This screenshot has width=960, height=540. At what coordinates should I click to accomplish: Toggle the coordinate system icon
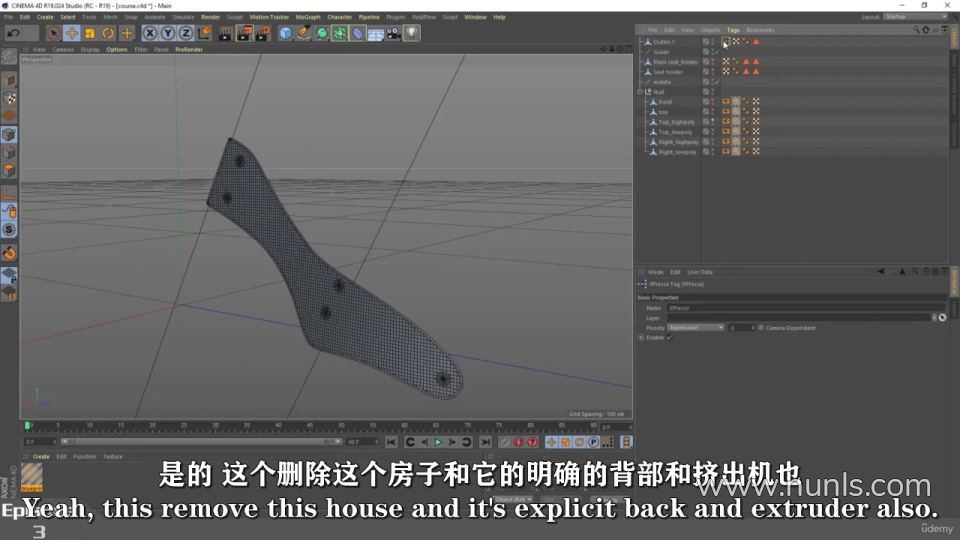pyautogui.click(x=204, y=33)
